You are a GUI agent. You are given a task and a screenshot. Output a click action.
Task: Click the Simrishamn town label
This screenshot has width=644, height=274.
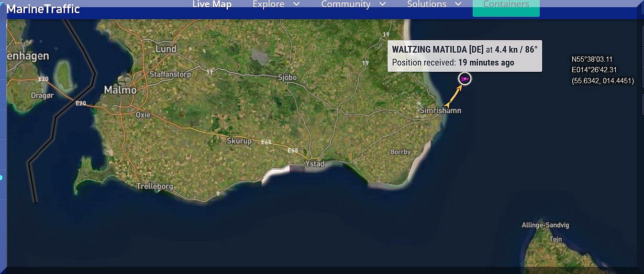click(440, 110)
